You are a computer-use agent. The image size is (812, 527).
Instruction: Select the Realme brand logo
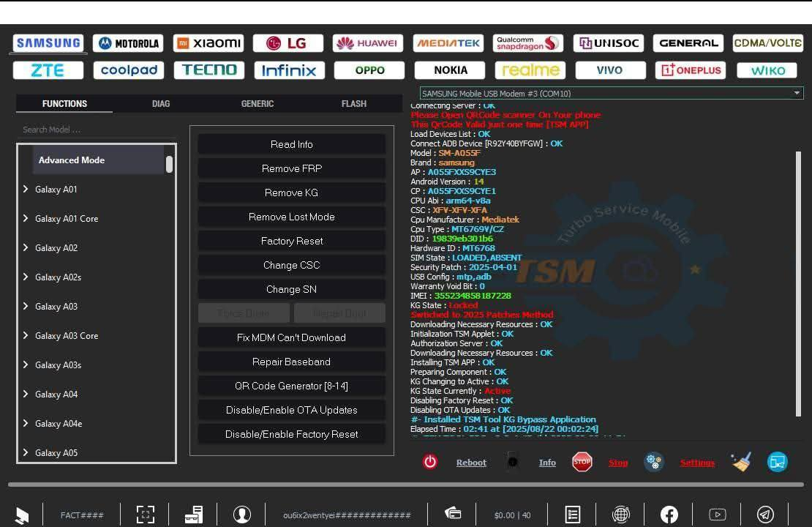point(530,70)
